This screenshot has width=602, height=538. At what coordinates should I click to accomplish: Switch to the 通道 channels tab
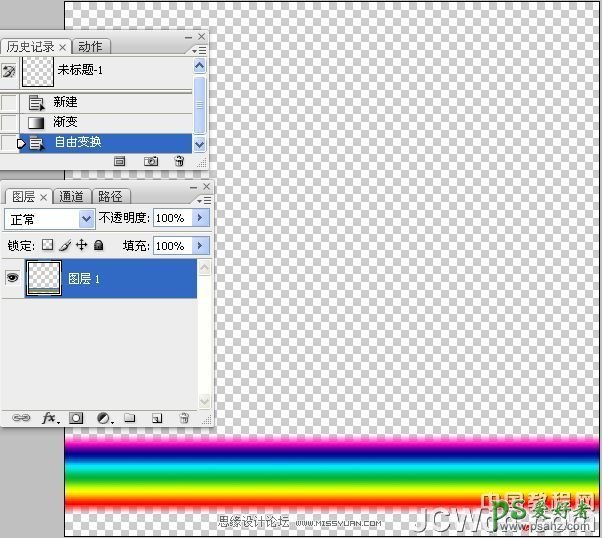(x=72, y=196)
